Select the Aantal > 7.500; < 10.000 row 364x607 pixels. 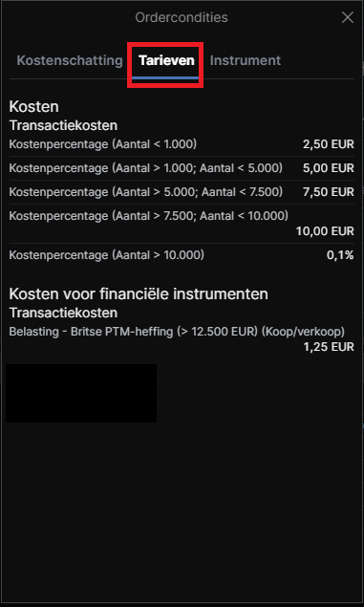click(x=182, y=224)
